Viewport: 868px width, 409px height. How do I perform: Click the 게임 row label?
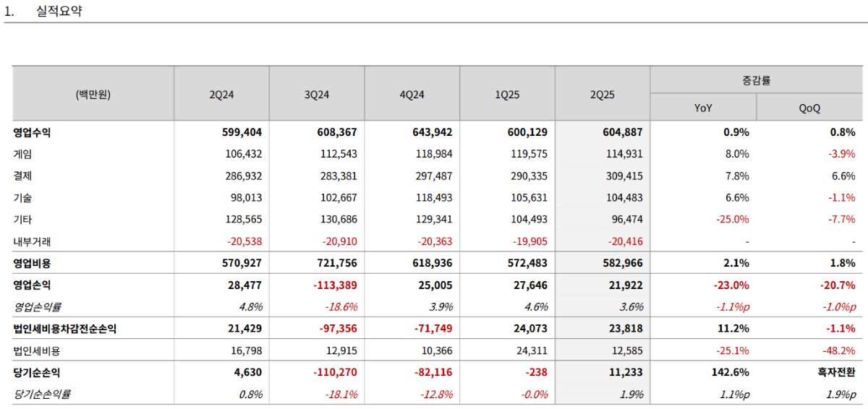coord(22,154)
